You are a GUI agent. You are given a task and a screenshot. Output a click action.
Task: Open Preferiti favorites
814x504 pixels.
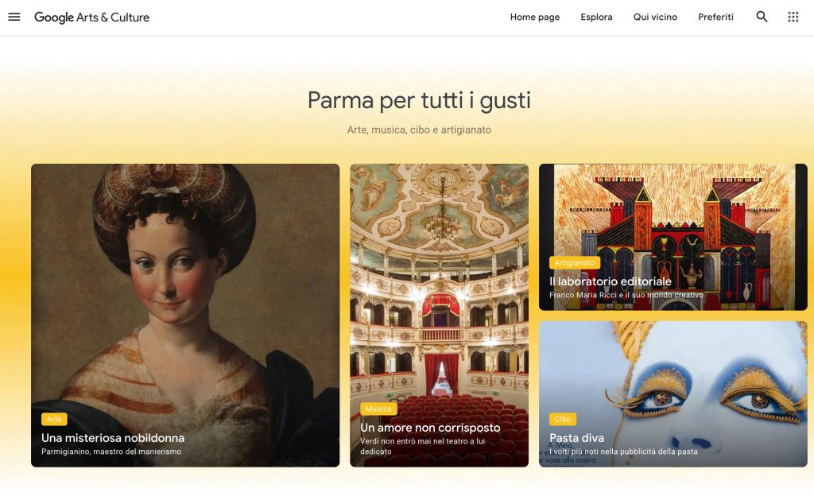[715, 17]
